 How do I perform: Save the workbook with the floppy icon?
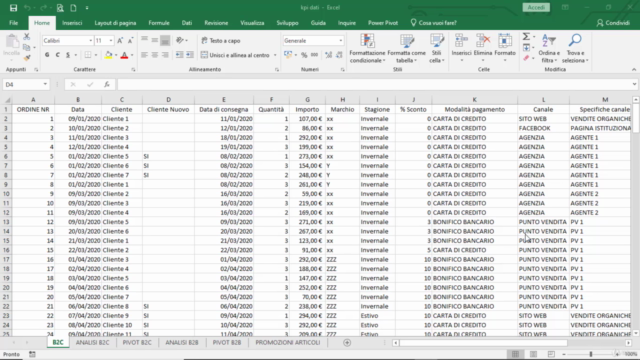click(x=13, y=8)
